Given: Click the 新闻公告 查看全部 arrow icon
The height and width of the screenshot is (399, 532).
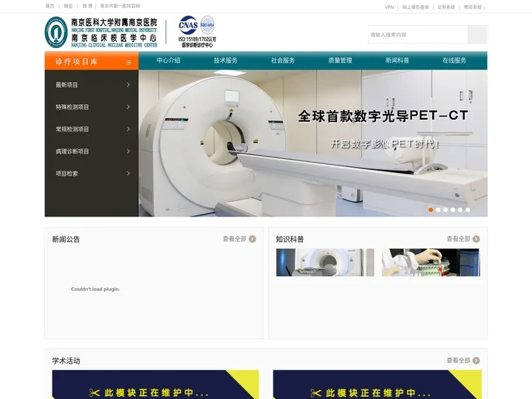Looking at the screenshot, I should (252, 239).
